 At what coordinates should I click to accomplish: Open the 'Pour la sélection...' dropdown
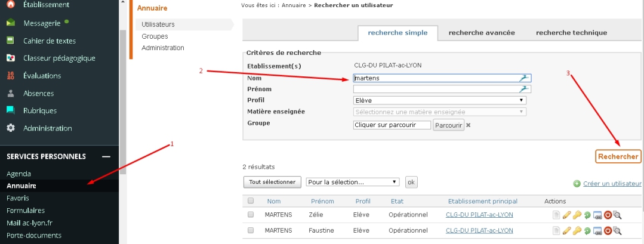click(352, 182)
